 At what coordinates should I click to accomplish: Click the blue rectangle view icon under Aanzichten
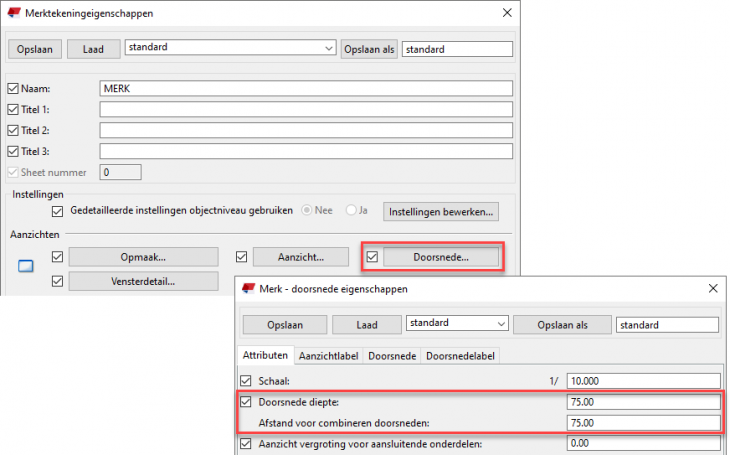(x=26, y=266)
